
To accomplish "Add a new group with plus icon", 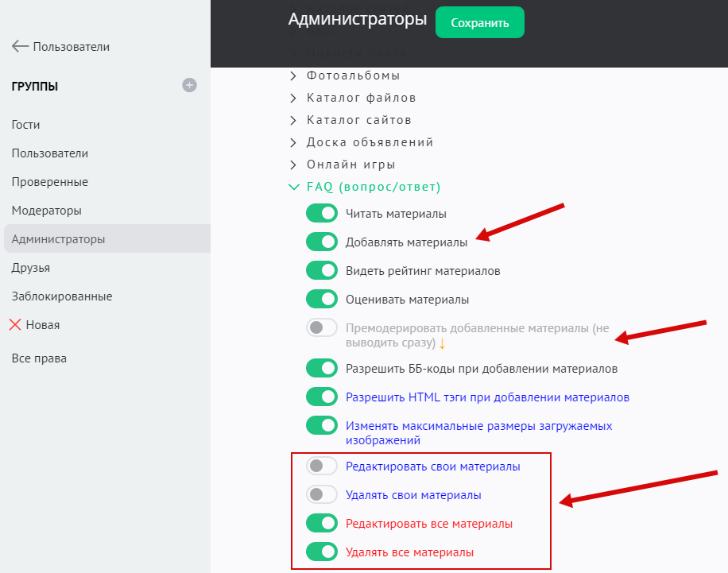I will click(x=189, y=85).
